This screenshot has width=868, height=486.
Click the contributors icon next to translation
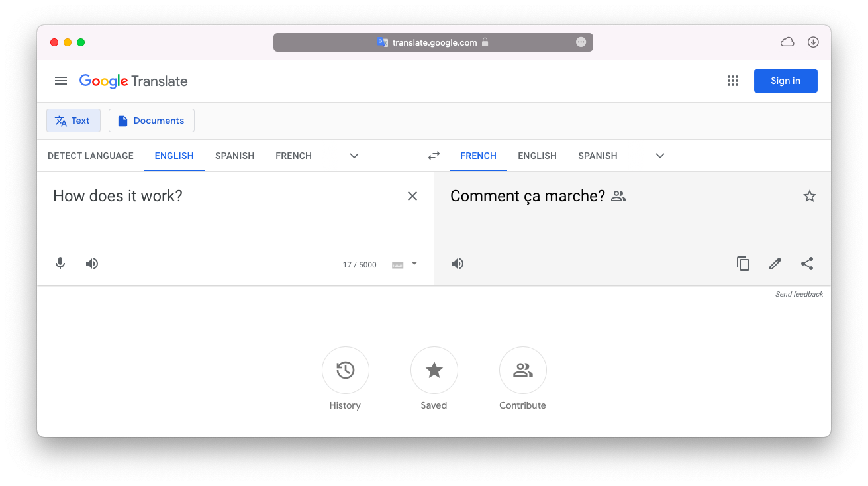point(618,195)
